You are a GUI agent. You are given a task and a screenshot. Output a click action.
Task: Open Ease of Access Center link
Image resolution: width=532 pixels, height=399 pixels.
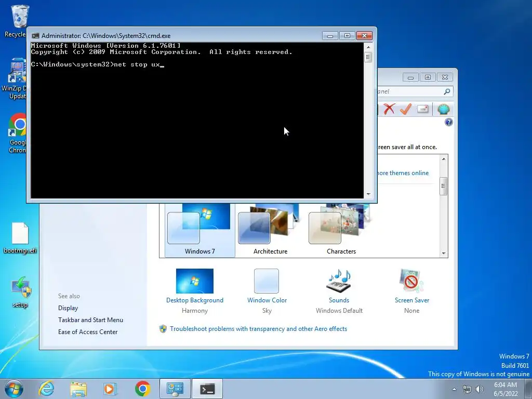click(88, 332)
